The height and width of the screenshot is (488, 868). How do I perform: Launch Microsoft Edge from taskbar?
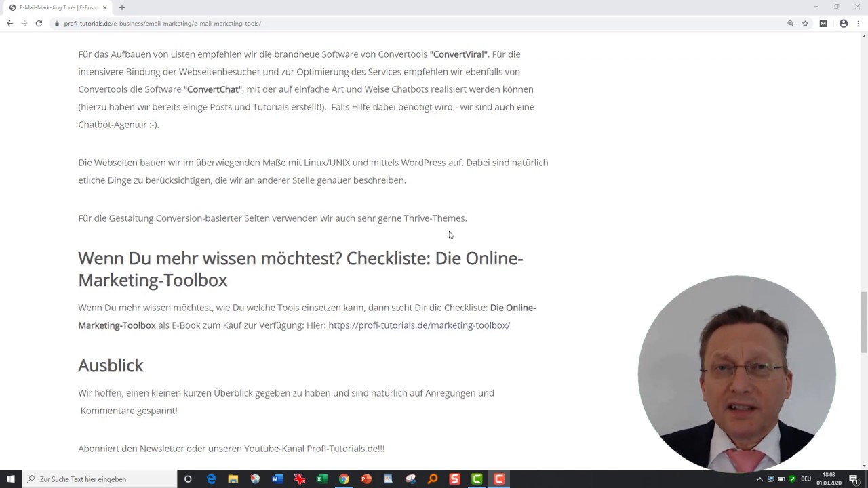[211, 479]
